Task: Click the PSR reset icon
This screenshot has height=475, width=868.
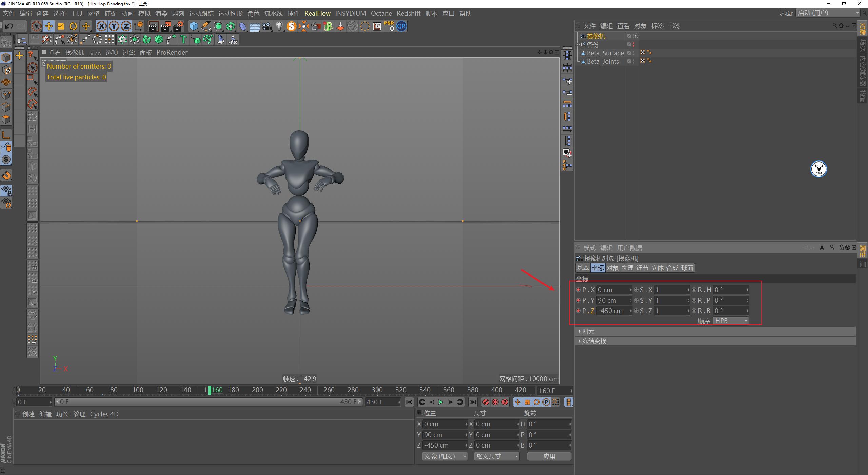Action: pos(389,26)
